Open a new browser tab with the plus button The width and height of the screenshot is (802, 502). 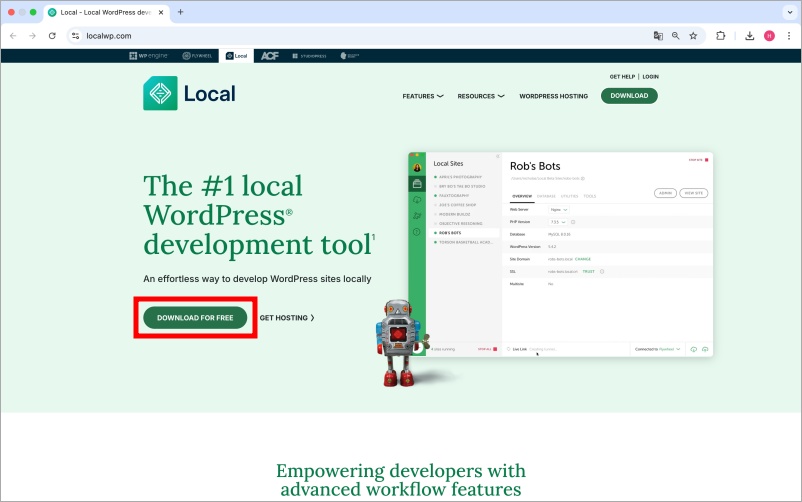[x=180, y=12]
